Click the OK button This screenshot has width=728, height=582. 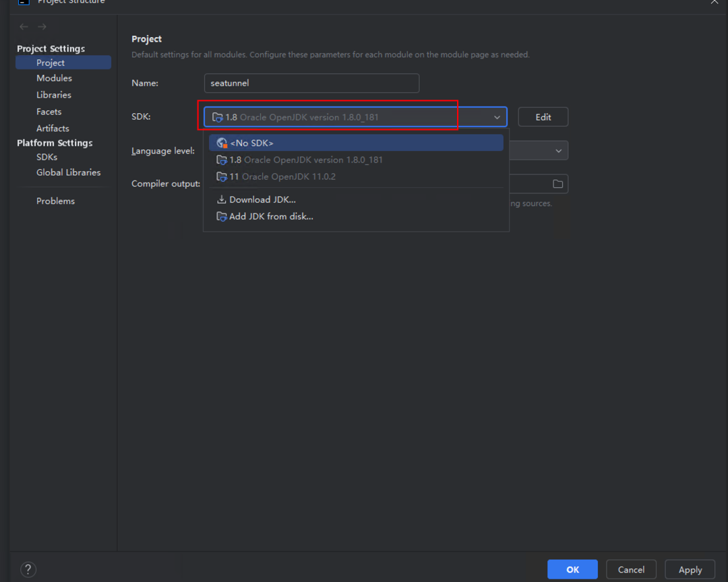pos(572,569)
